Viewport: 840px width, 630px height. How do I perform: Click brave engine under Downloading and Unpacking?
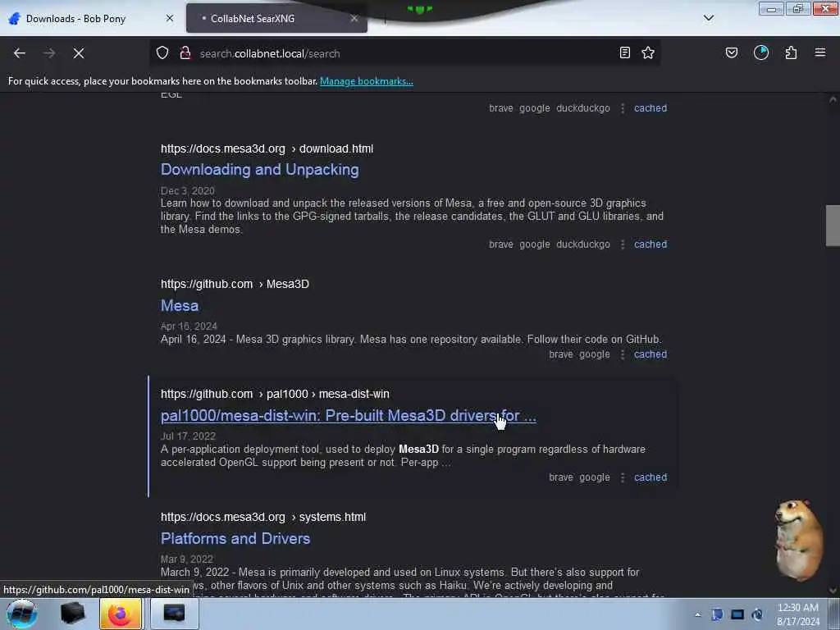click(x=501, y=244)
